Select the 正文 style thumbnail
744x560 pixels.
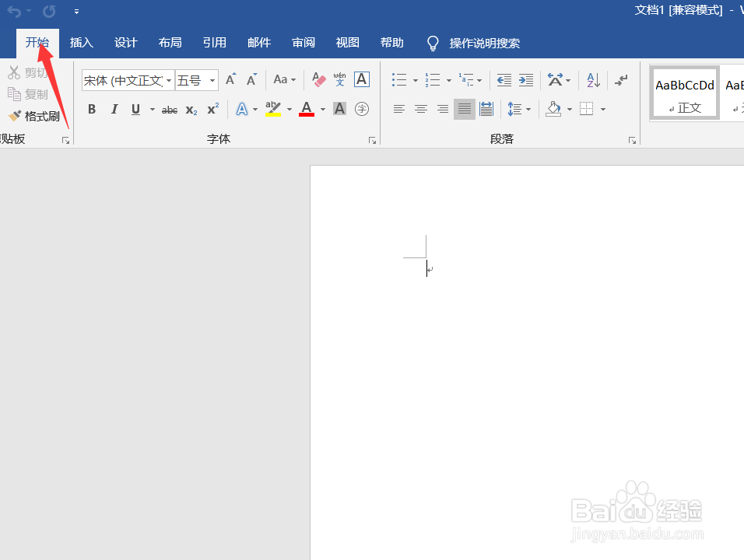click(685, 93)
